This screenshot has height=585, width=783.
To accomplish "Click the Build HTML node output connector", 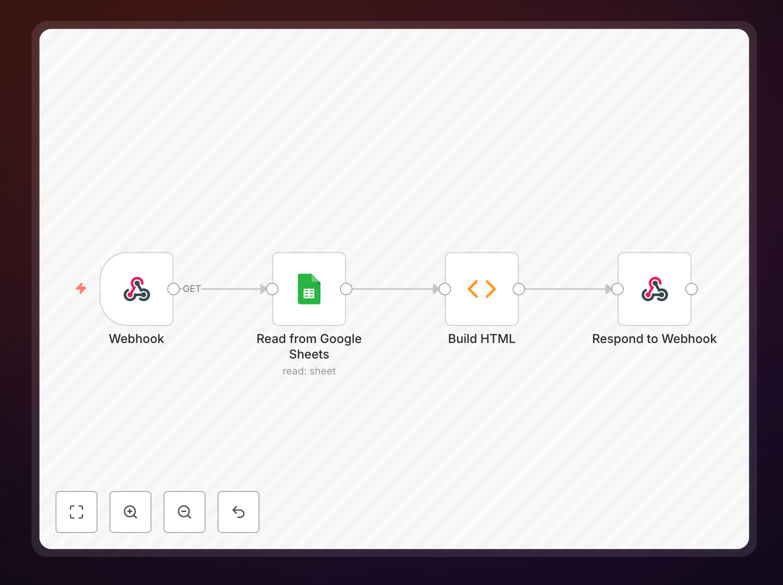I will pos(519,289).
